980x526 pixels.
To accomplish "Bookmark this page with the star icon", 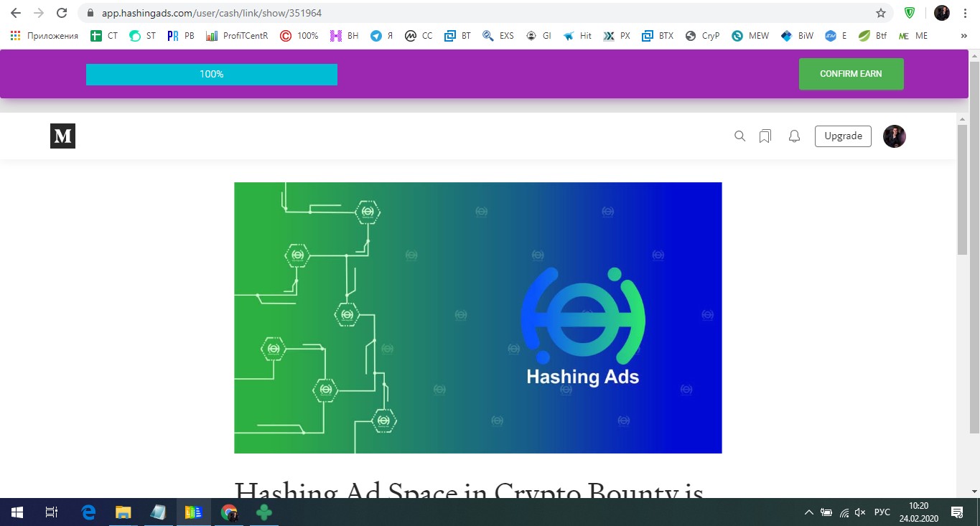I will click(881, 13).
